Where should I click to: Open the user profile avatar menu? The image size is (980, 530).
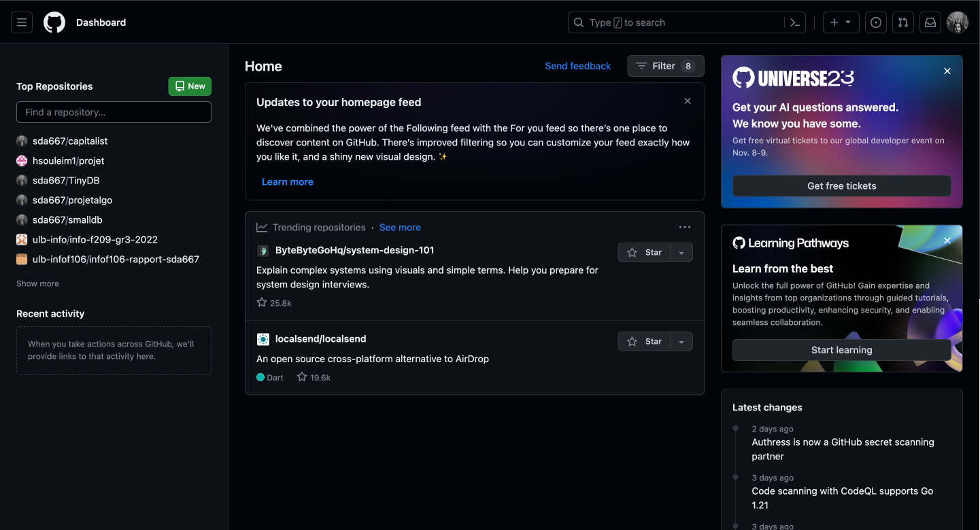click(958, 22)
